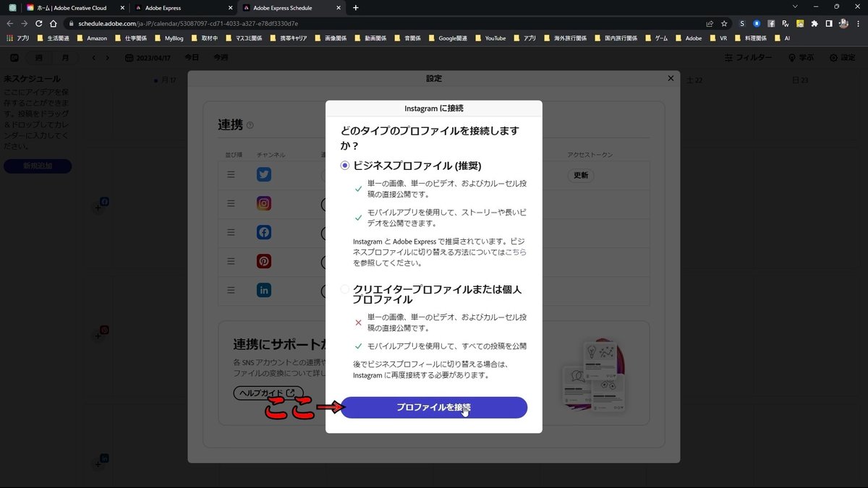Open the YouTube bookmarks folder

point(490,38)
